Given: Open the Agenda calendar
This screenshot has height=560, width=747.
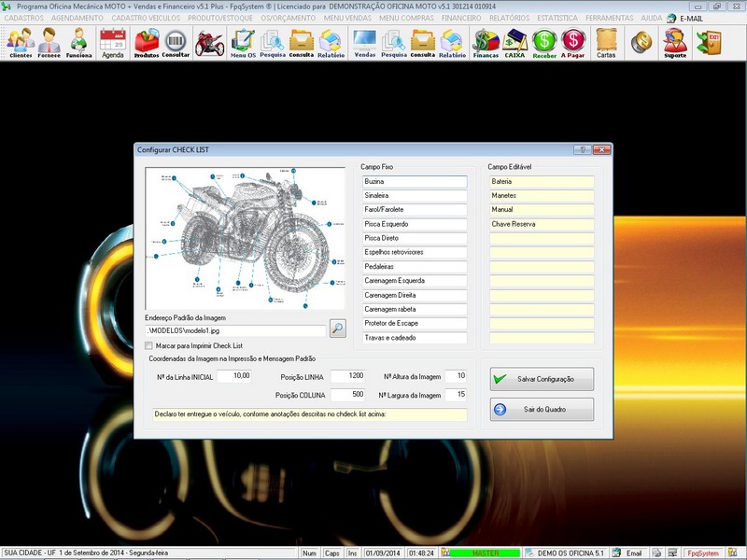Looking at the screenshot, I should click(112, 43).
